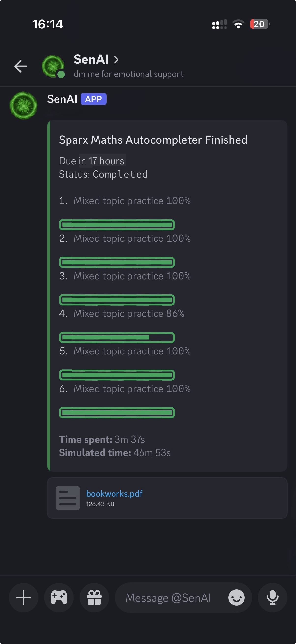Tap the SenAI username above the embed
This screenshot has width=296, height=644.
(62, 99)
